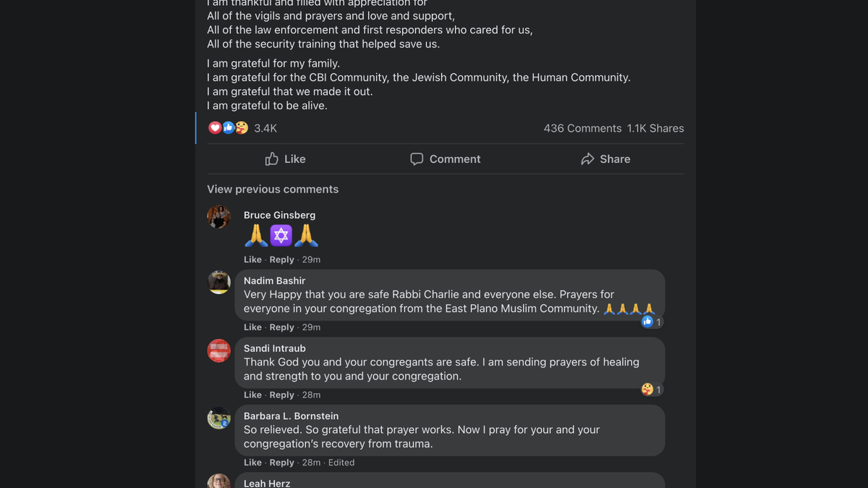Reply to Barbara L. Bornstein's comment
This screenshot has height=488, width=868.
(x=281, y=463)
